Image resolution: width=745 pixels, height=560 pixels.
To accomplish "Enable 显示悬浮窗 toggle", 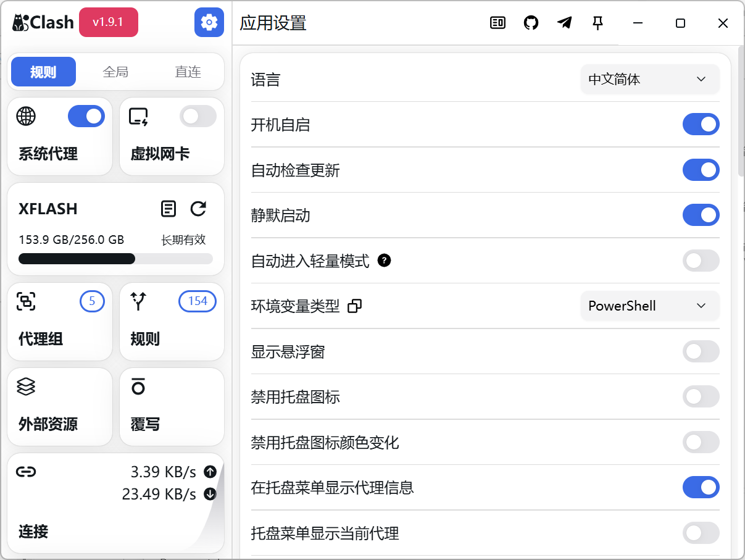I will pos(701,351).
